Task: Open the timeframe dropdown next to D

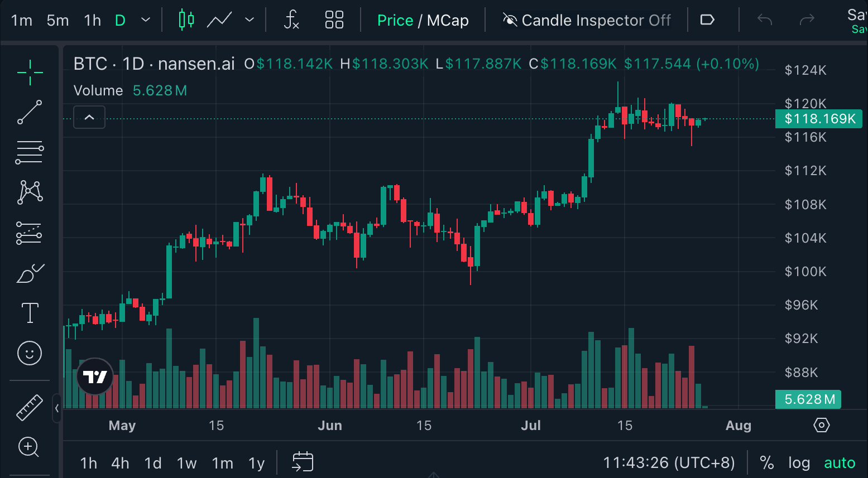Action: [x=145, y=20]
